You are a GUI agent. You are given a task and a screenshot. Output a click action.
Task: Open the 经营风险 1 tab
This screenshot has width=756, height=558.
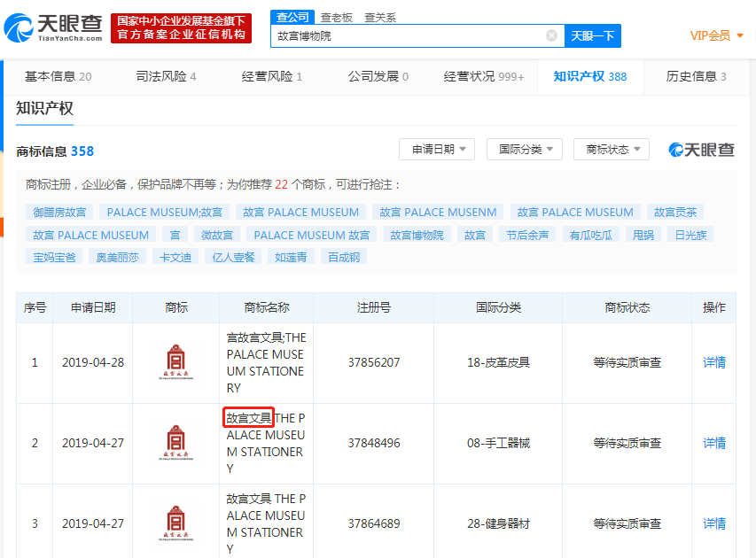click(x=271, y=77)
